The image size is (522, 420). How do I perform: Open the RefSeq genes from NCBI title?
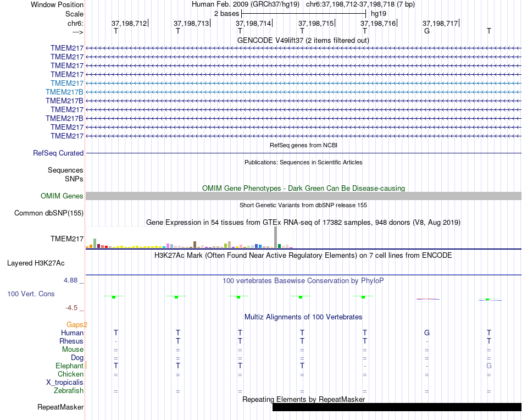pos(303,145)
